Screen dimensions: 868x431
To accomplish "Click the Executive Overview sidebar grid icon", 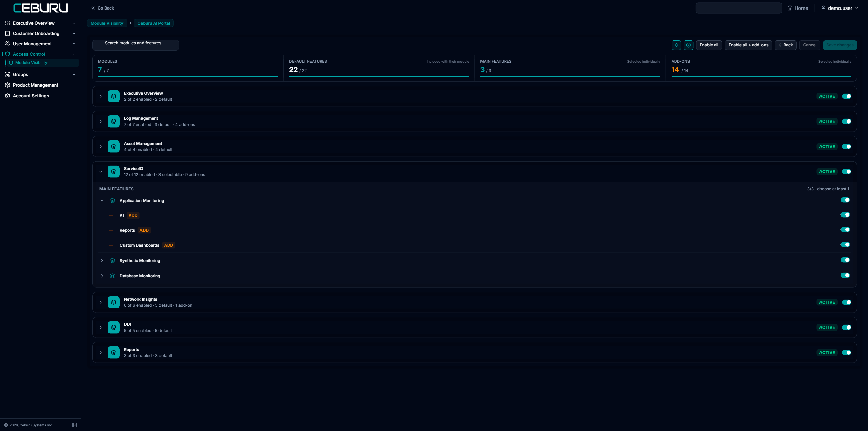I will pyautogui.click(x=7, y=23).
